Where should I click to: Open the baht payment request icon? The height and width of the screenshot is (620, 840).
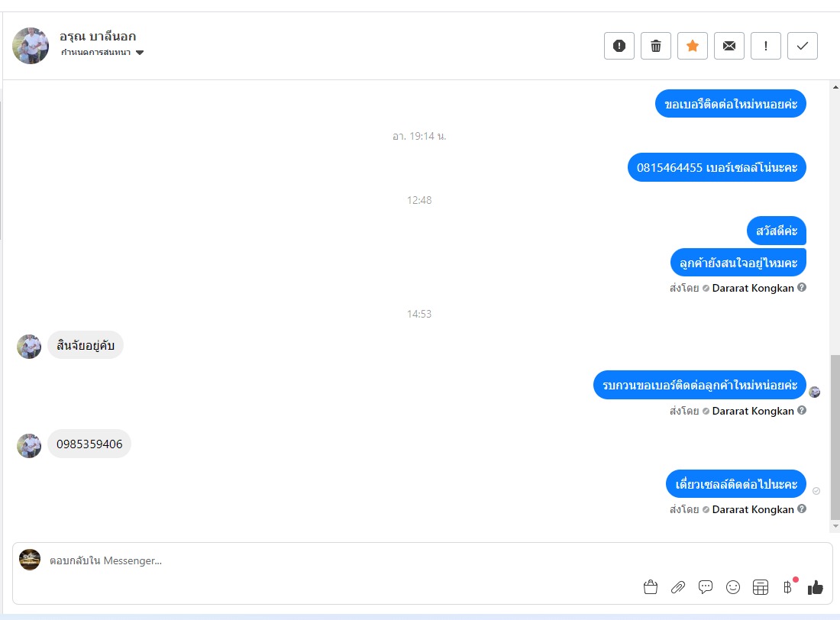coord(787,587)
